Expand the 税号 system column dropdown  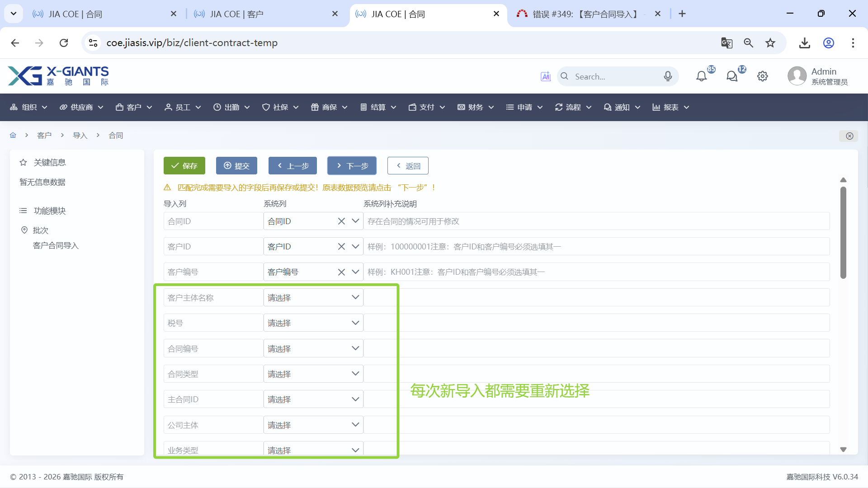313,323
